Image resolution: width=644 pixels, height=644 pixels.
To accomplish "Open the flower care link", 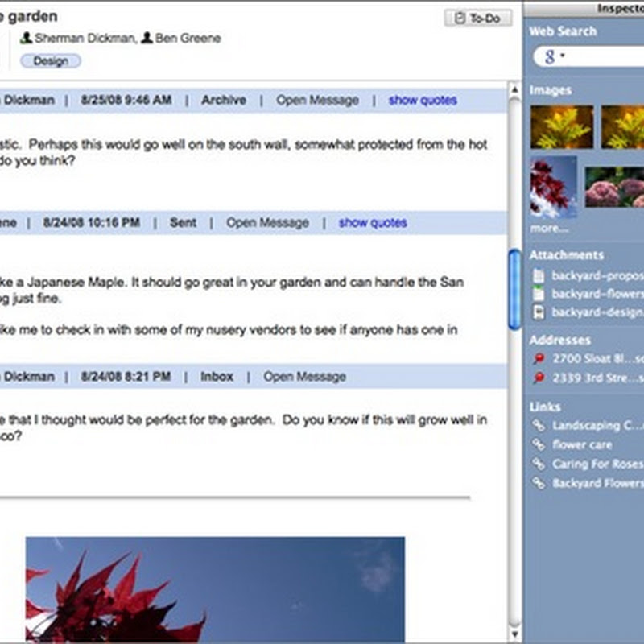I will [582, 444].
